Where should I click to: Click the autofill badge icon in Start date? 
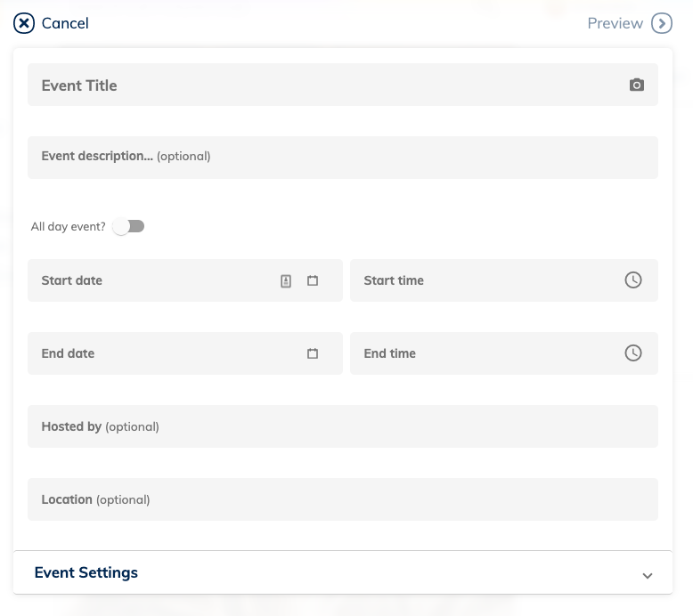tap(286, 280)
